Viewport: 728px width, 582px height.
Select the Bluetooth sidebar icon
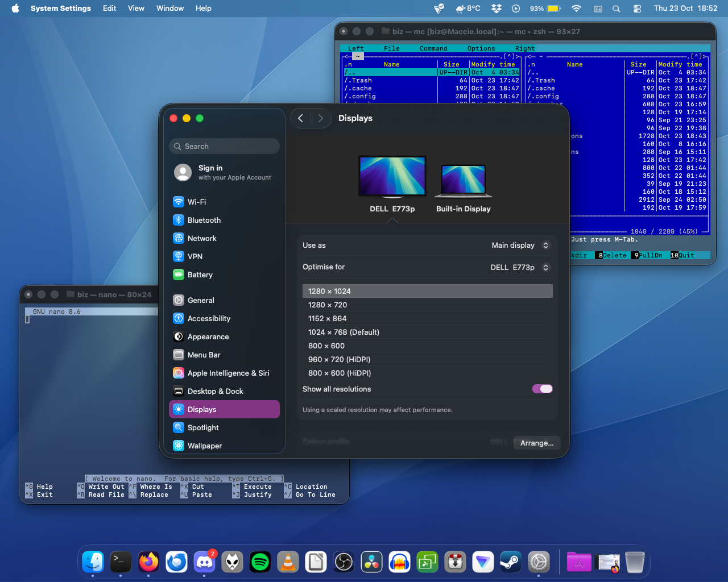(179, 220)
